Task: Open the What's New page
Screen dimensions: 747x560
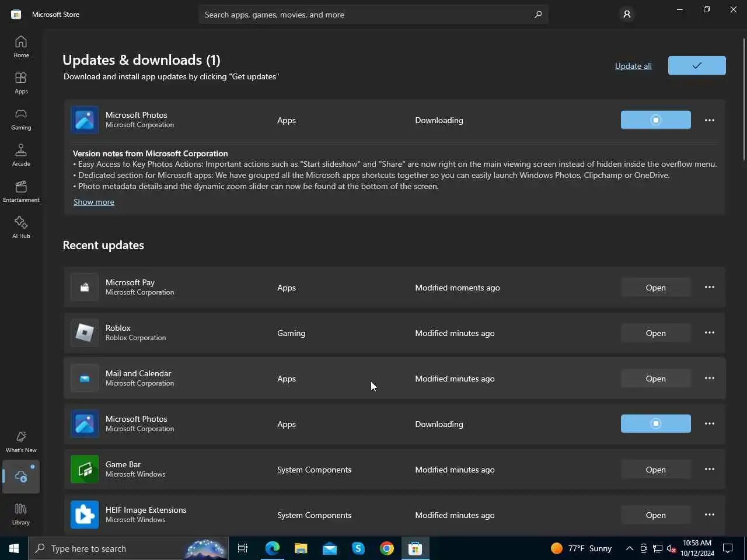Action: (x=21, y=442)
